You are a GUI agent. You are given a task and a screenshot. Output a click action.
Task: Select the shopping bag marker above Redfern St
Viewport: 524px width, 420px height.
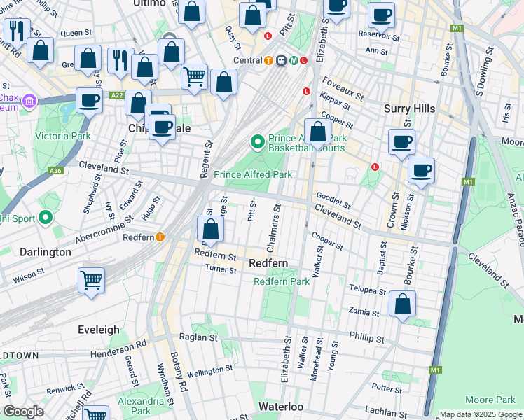tap(210, 228)
